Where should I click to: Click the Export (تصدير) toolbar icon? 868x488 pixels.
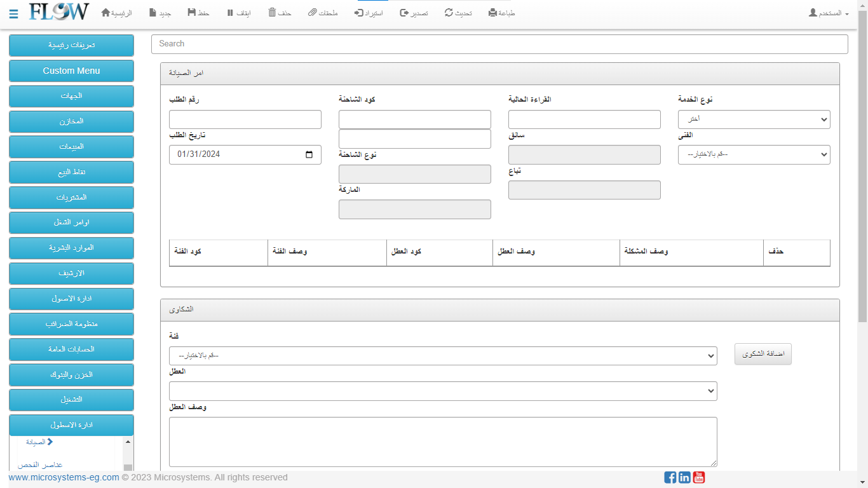(x=404, y=13)
